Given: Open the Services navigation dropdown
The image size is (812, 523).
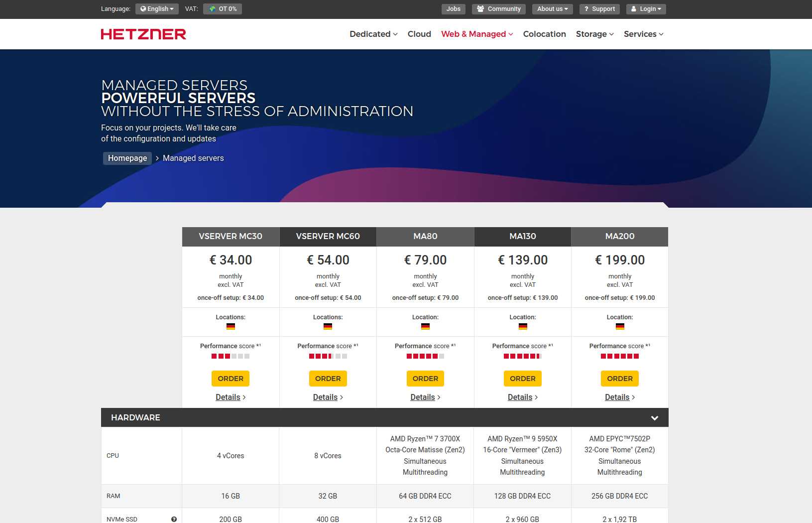Looking at the screenshot, I should pyautogui.click(x=643, y=34).
